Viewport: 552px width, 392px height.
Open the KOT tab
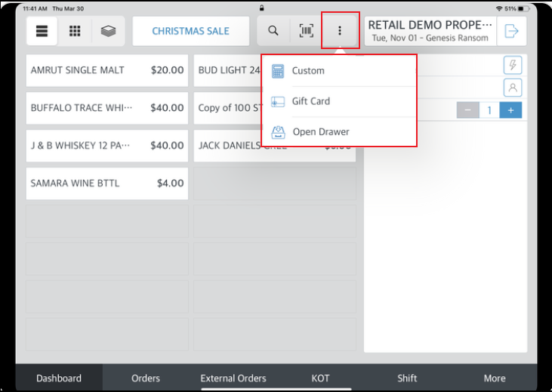[320, 378]
